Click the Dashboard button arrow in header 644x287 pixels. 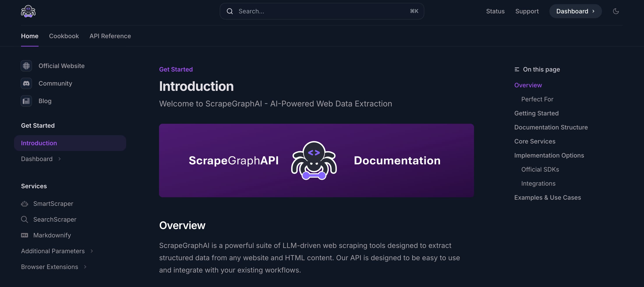(x=593, y=11)
